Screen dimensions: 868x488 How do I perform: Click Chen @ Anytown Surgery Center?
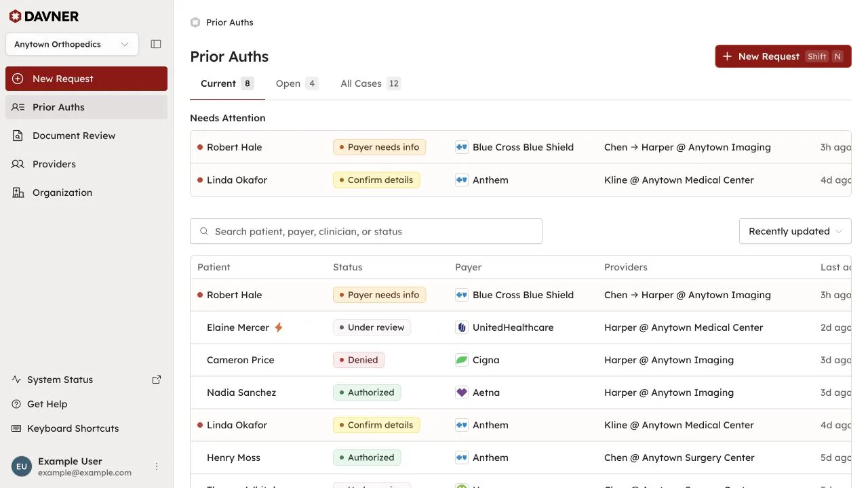(x=679, y=457)
